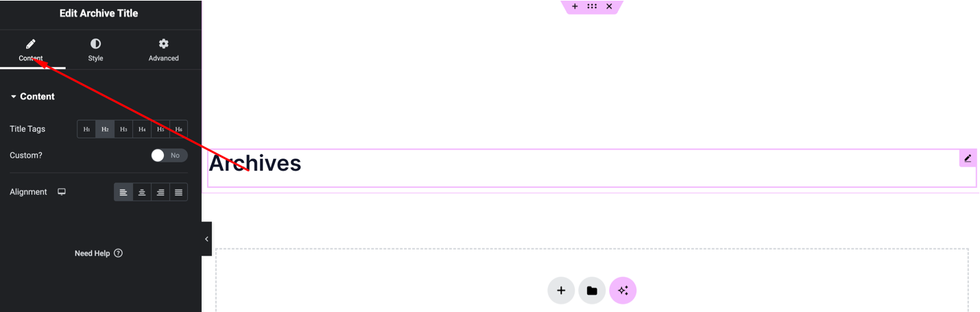Choose the H6 title tag
980x312 pixels.
click(178, 129)
